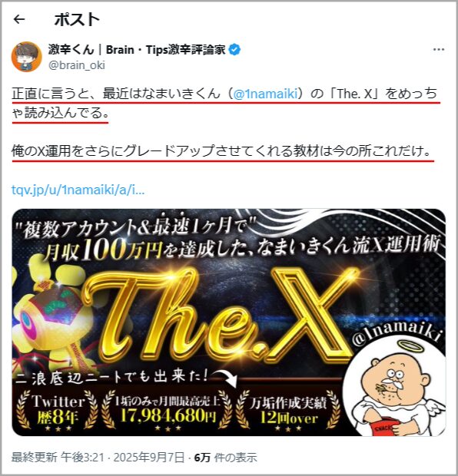458x476 pixels.
Task: Click the golden The.X logo text
Action: [219, 314]
